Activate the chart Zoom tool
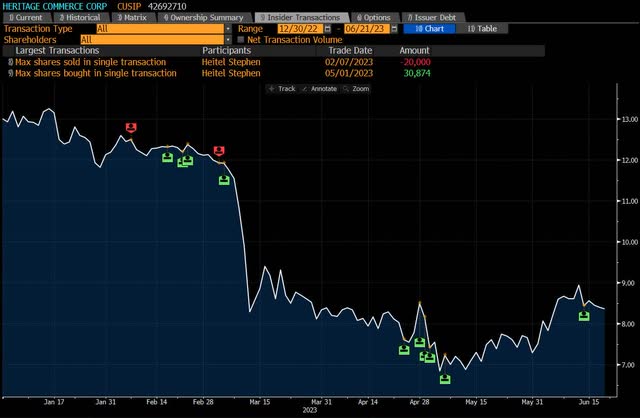 [356, 89]
